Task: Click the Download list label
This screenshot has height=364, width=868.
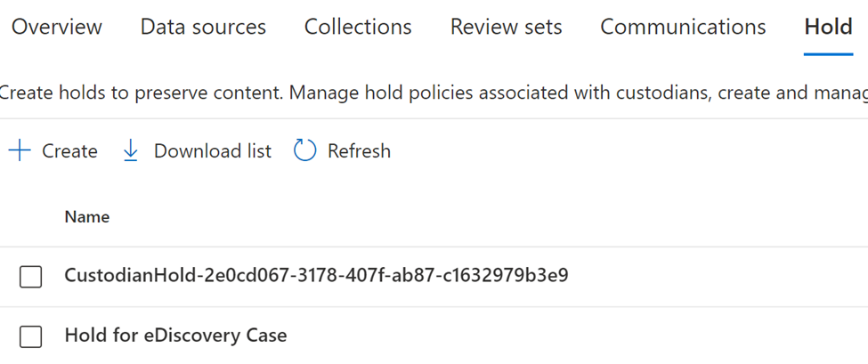Action: tap(213, 151)
